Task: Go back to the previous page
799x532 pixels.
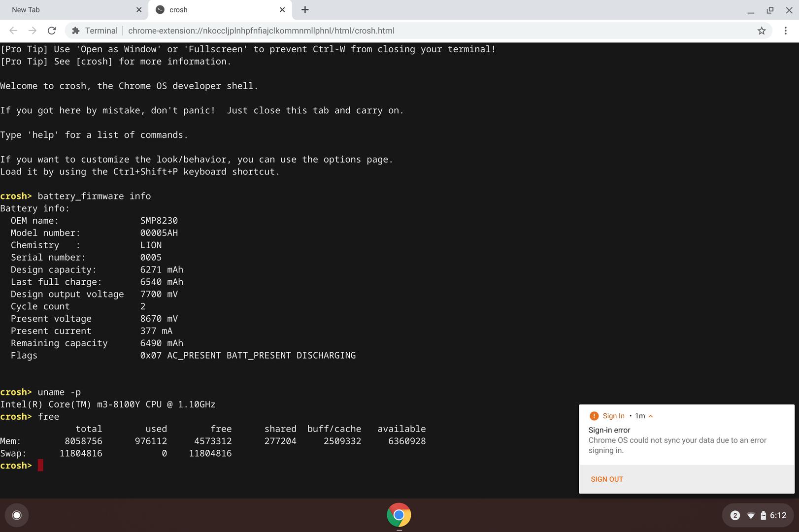Action: 13,31
